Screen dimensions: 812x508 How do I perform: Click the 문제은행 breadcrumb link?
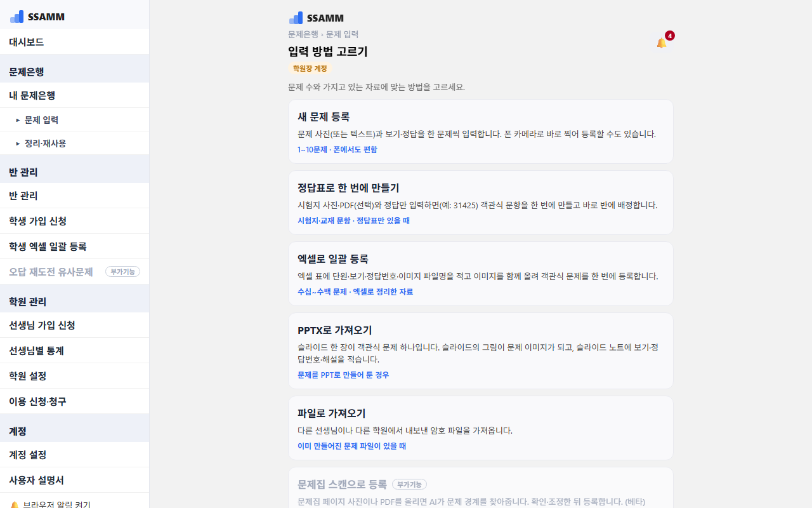(303, 34)
